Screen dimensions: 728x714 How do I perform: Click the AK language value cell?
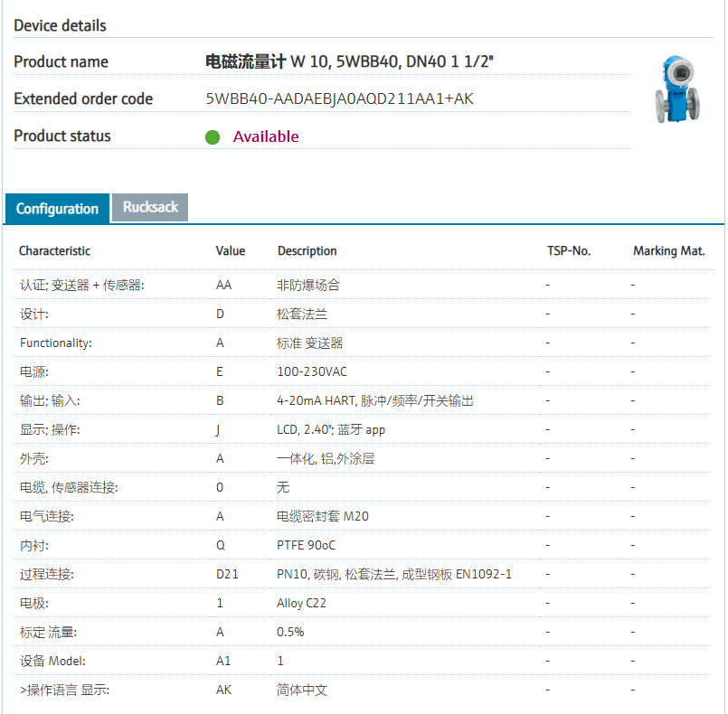tap(223, 690)
